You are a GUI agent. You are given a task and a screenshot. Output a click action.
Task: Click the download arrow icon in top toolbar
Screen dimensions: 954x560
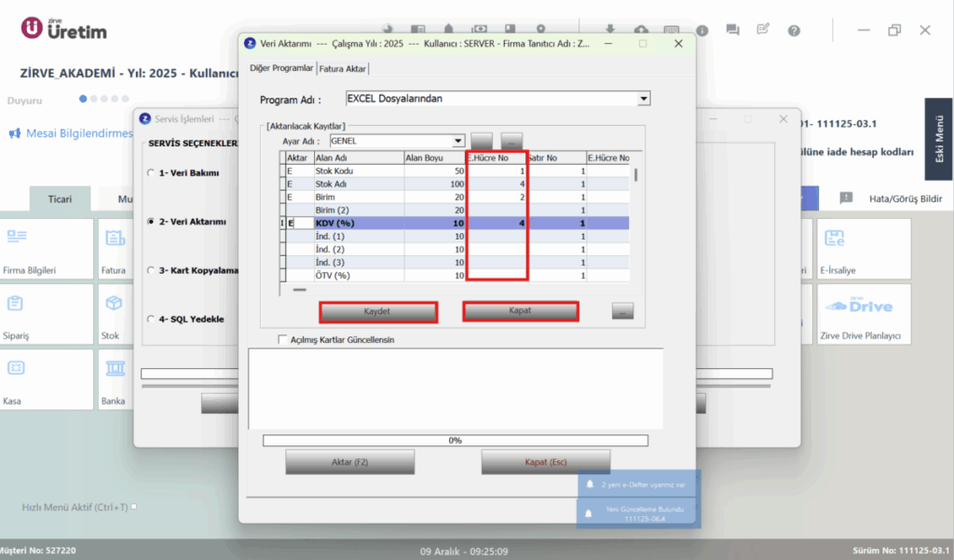(610, 29)
